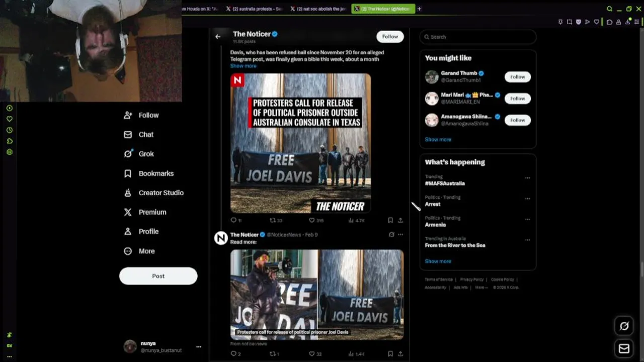Follow Mari Mari account
The height and width of the screenshot is (362, 644).
point(518,99)
